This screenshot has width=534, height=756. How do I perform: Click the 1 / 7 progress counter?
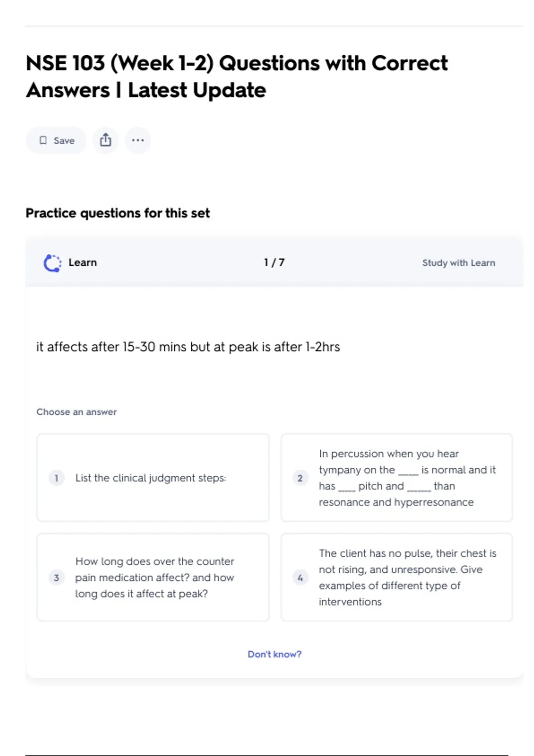[274, 263]
